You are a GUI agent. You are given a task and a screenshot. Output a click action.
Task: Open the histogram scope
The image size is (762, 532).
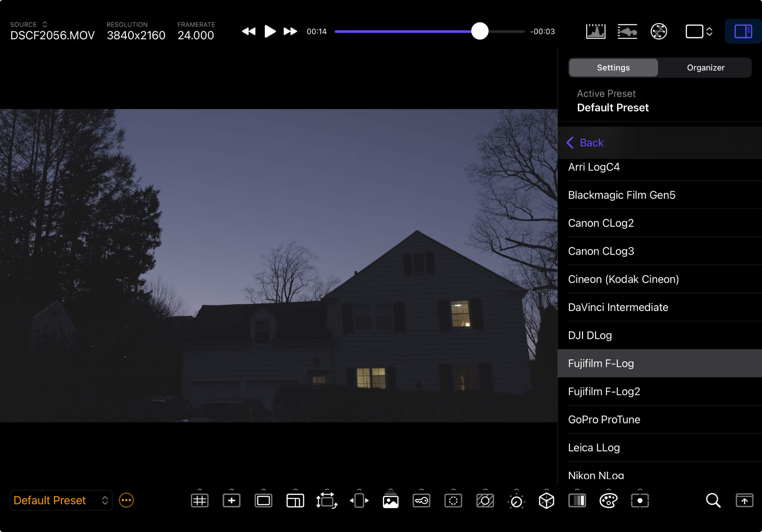[595, 31]
